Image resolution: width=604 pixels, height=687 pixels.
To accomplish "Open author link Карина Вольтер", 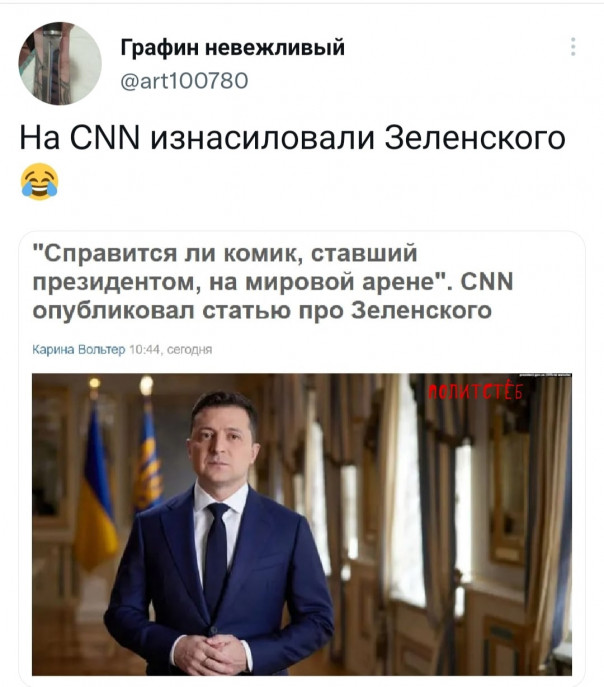I will [x=79, y=350].
